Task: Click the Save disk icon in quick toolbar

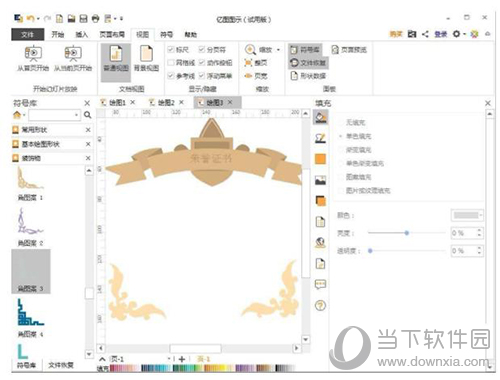Action: click(x=83, y=19)
